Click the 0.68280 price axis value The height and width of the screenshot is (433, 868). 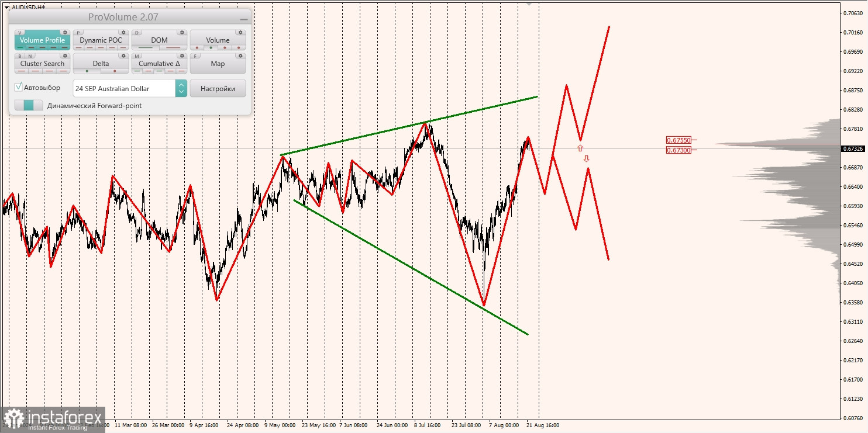[x=854, y=109]
